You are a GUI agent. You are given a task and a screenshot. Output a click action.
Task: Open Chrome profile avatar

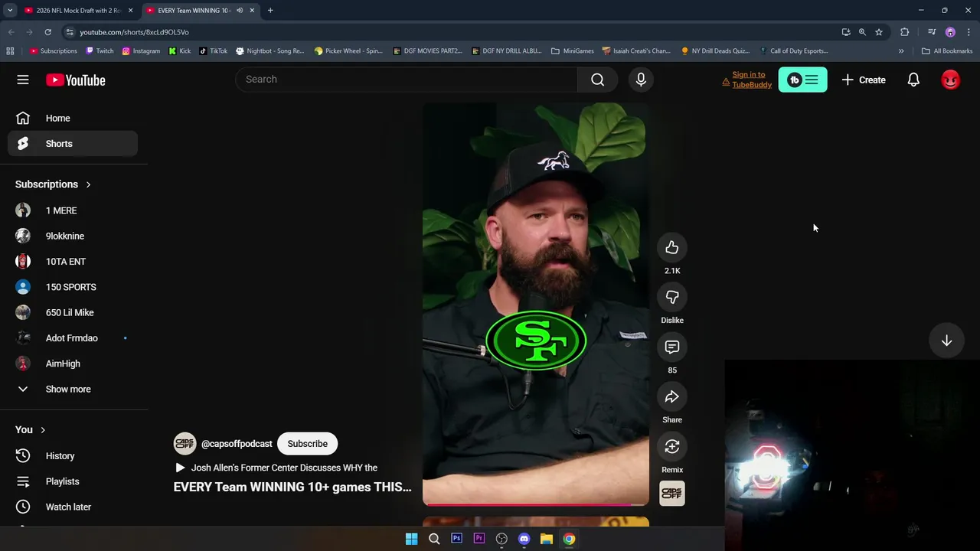click(950, 32)
